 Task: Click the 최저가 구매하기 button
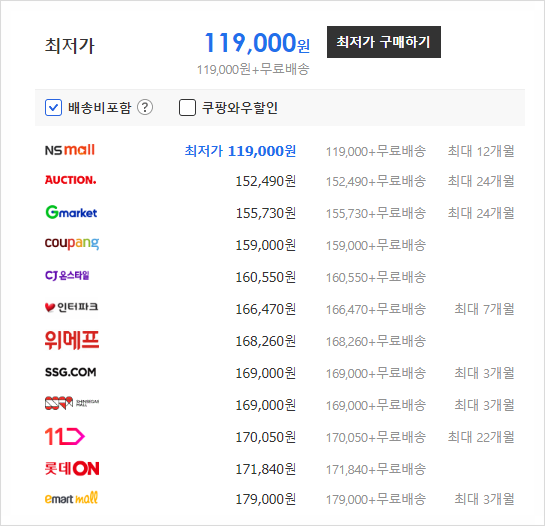coord(384,42)
